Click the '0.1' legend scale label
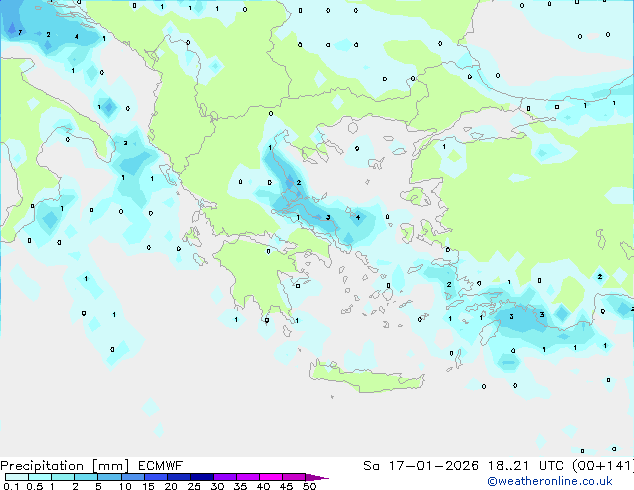Screen dimensions: 634x490 coord(12,486)
